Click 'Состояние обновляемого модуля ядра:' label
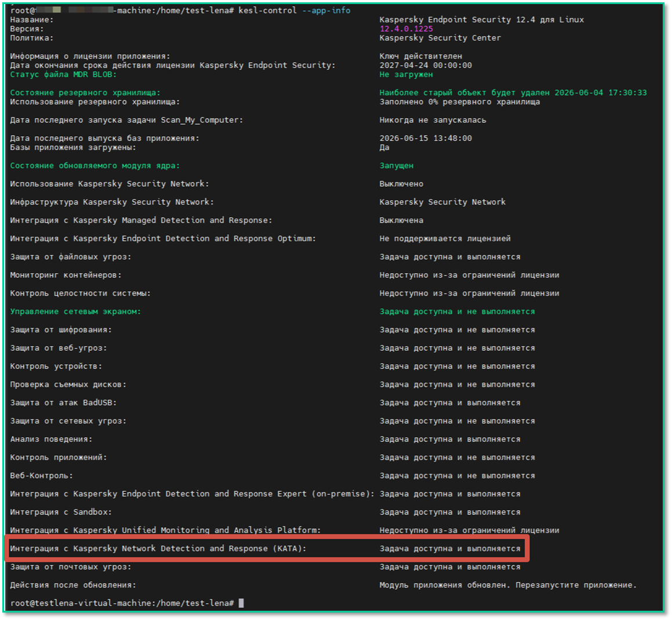Viewport: 672px width, 620px height. pyautogui.click(x=95, y=165)
